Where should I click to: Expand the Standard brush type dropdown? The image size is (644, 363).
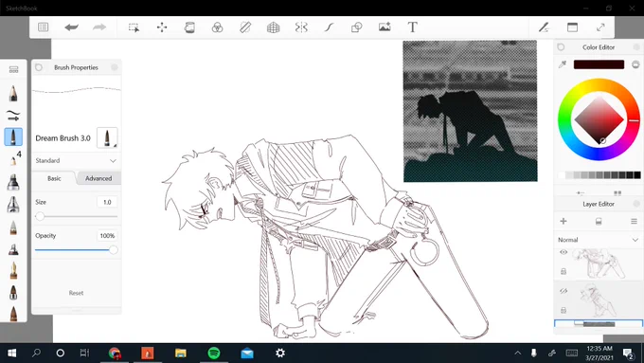76,160
